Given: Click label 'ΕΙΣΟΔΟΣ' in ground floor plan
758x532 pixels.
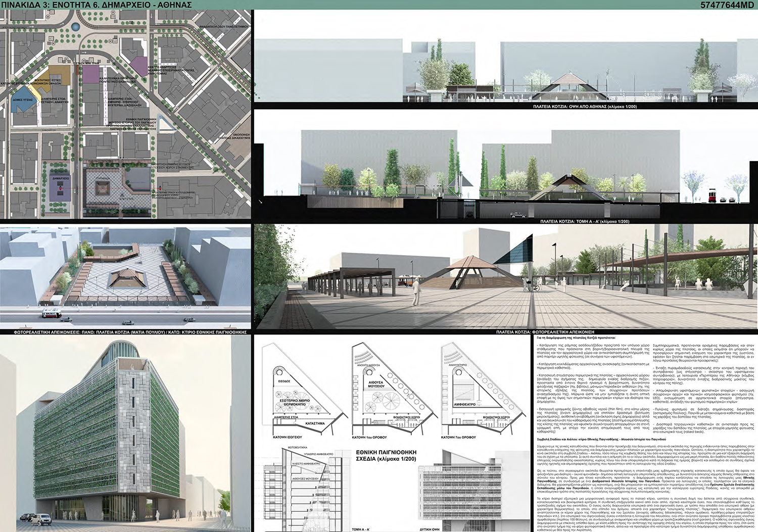Looking at the screenshot, I should 284,381.
